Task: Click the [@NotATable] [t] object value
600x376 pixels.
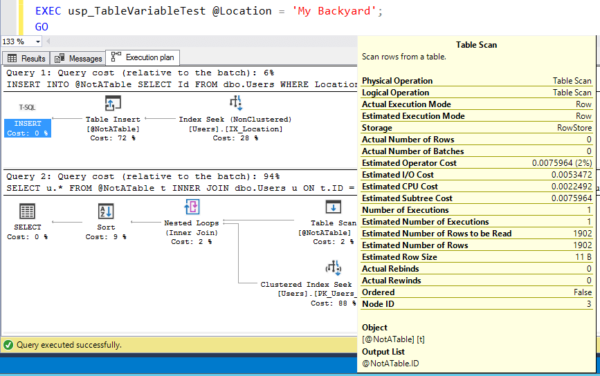Action: pos(393,339)
